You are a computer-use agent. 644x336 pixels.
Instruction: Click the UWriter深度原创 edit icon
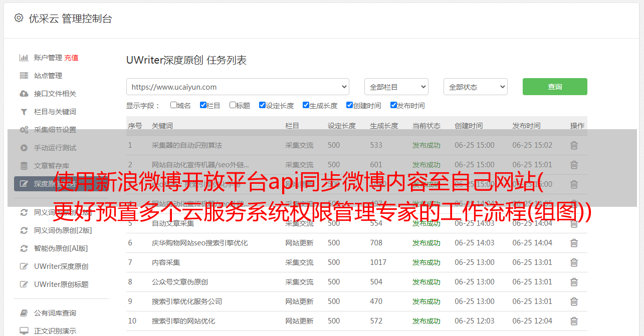pyautogui.click(x=24, y=266)
